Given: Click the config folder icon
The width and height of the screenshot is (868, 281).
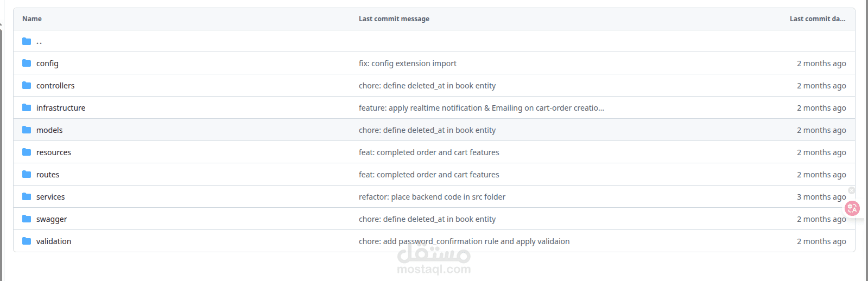Looking at the screenshot, I should click(x=27, y=63).
